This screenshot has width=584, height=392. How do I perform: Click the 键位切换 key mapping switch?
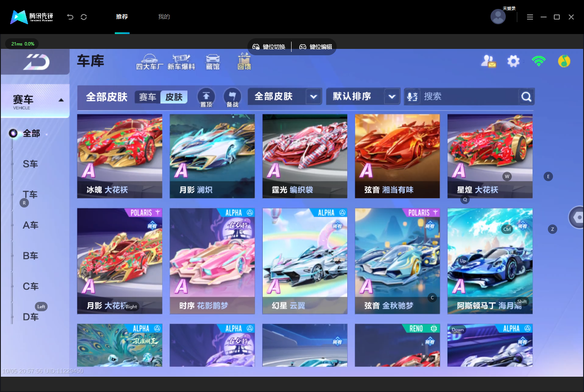coord(269,47)
